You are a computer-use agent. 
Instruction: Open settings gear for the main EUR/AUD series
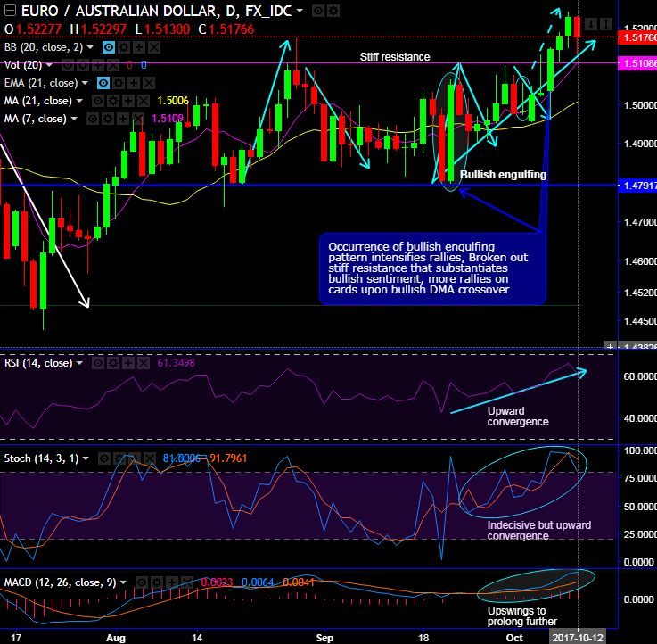(x=333, y=11)
